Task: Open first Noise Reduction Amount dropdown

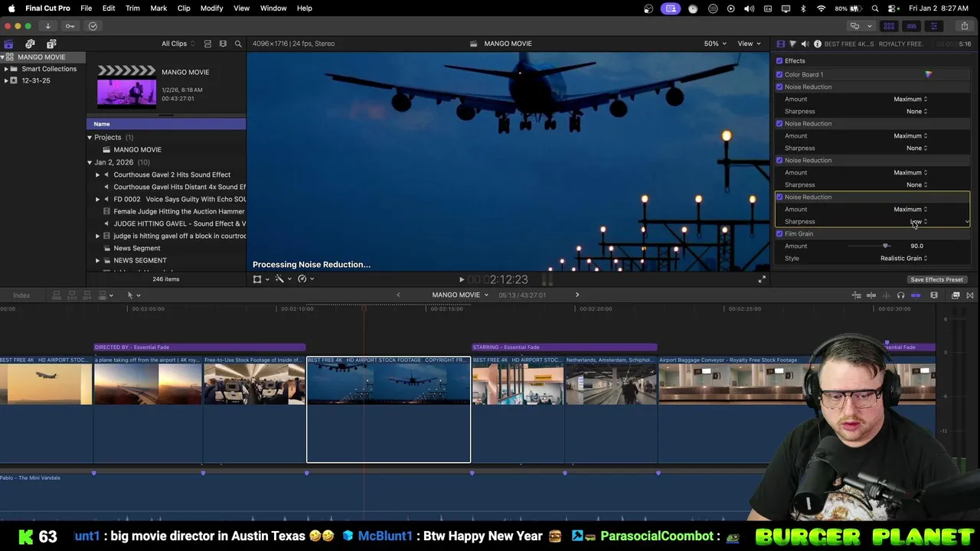Action: pos(910,99)
